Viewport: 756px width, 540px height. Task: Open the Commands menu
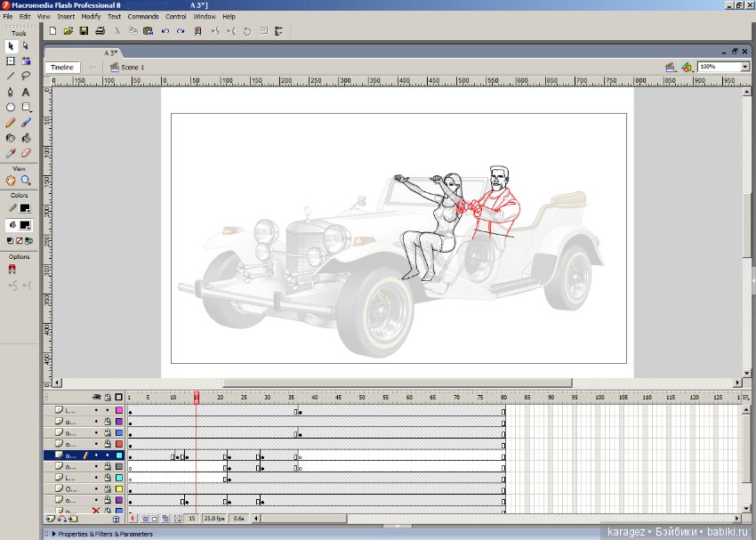point(142,17)
